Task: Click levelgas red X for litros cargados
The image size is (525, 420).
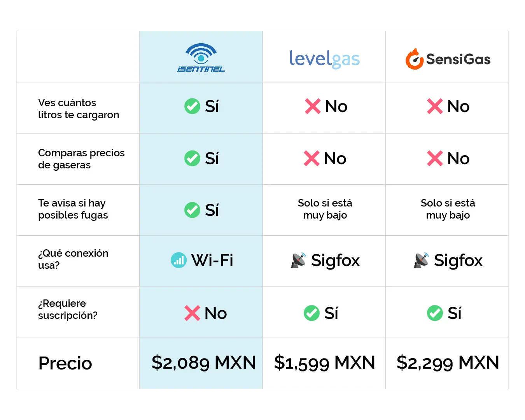Action: point(313,106)
